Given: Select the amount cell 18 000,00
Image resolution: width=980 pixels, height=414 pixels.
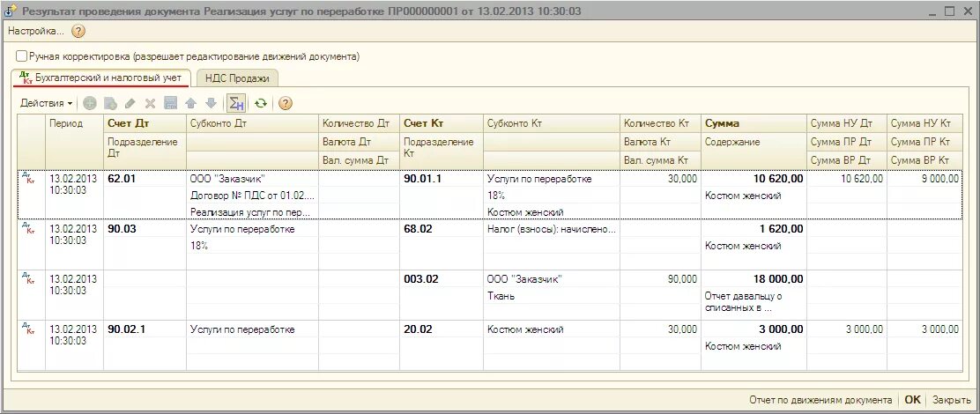Looking at the screenshot, I should [754, 278].
